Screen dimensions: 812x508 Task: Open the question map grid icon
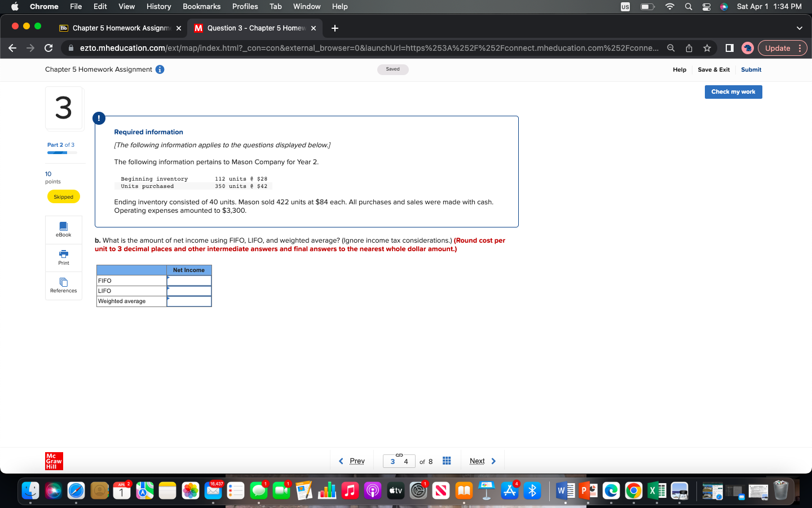tap(446, 461)
